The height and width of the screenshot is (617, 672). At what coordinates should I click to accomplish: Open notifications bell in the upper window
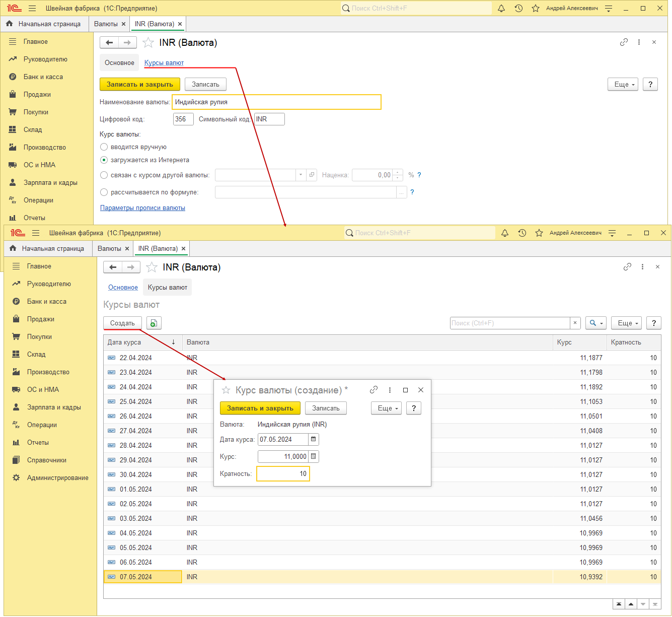click(x=501, y=8)
